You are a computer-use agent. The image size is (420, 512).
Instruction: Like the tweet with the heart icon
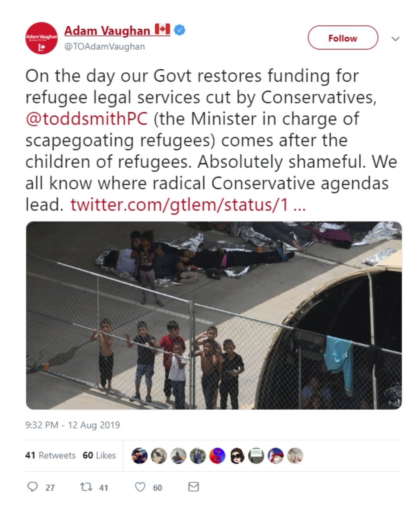point(140,487)
